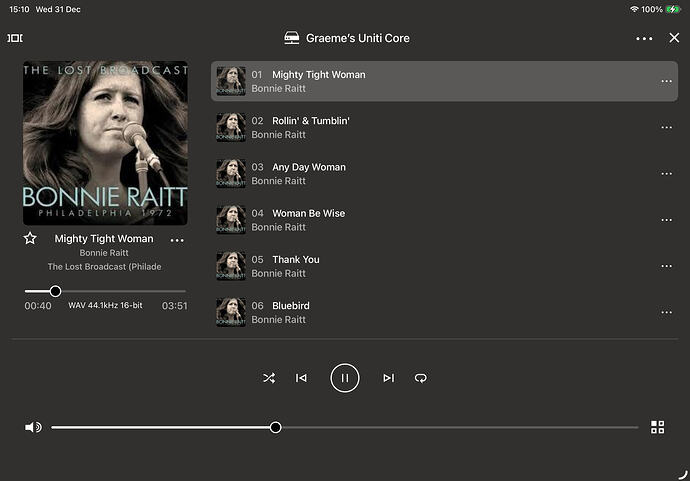690x481 pixels.
Task: Mute the volume speaker icon
Action: tap(33, 427)
